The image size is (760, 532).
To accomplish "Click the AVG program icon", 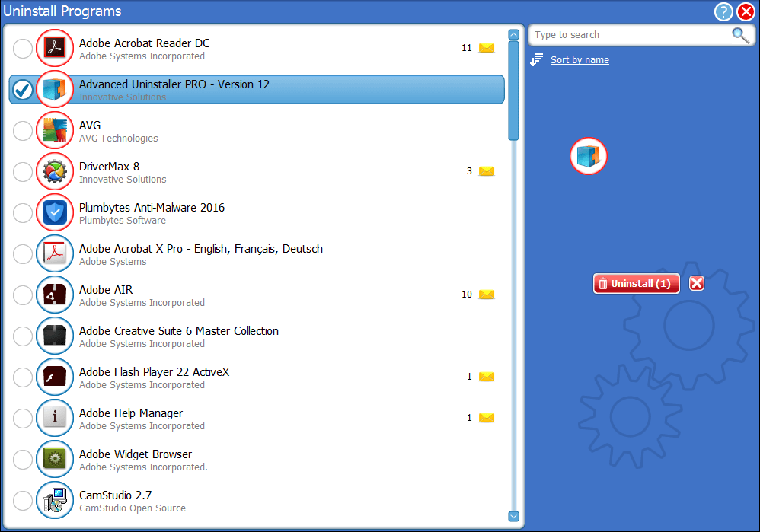I will tap(55, 130).
